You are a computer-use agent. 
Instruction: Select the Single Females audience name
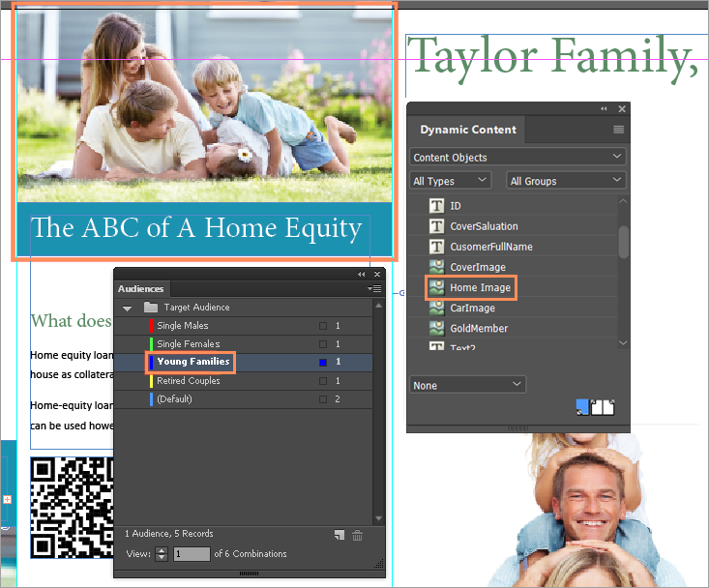188,344
